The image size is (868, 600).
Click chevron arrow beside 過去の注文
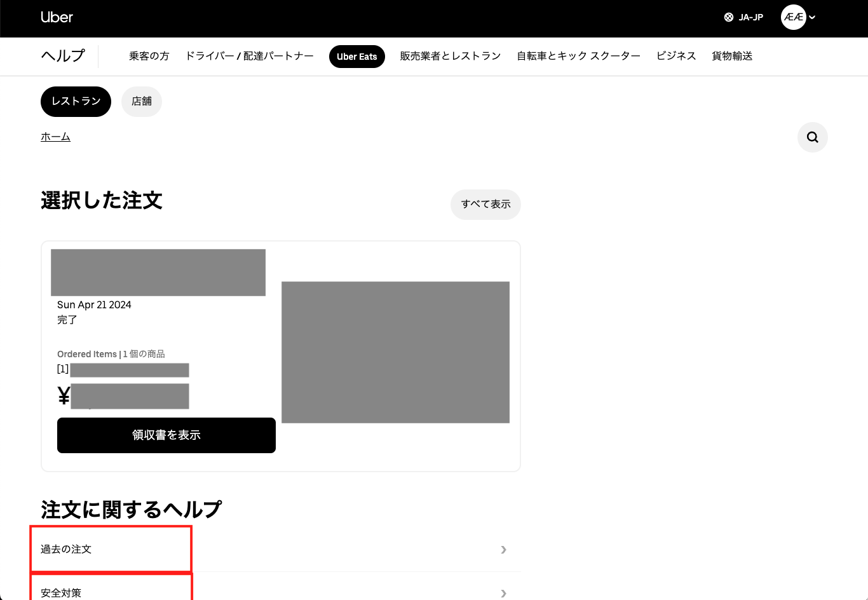(503, 550)
